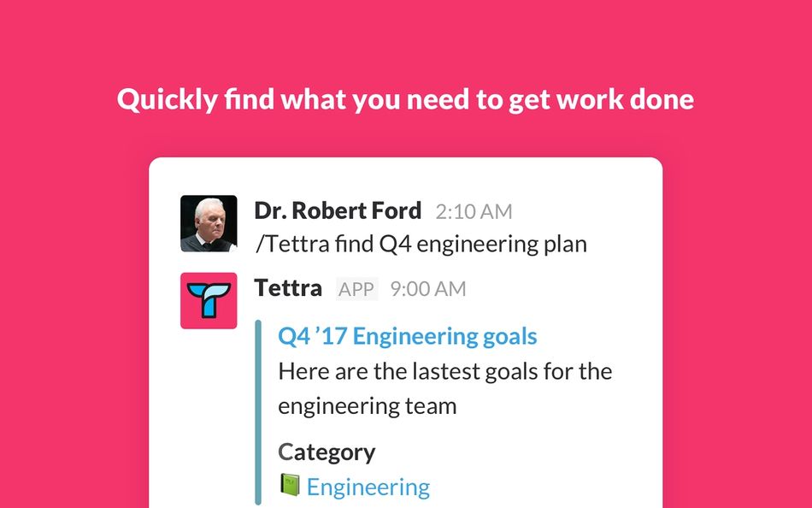Image resolution: width=812 pixels, height=508 pixels.
Task: Click the 2:10 AM message timestamp
Action: [x=474, y=211]
